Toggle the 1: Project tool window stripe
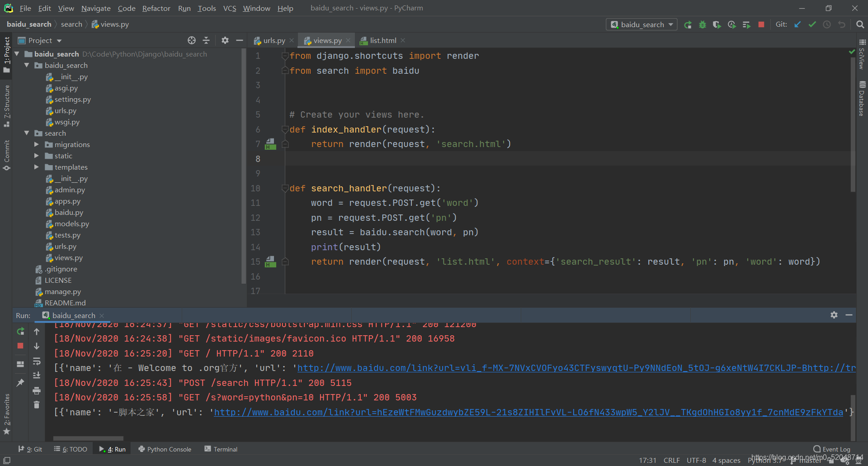 click(x=6, y=54)
